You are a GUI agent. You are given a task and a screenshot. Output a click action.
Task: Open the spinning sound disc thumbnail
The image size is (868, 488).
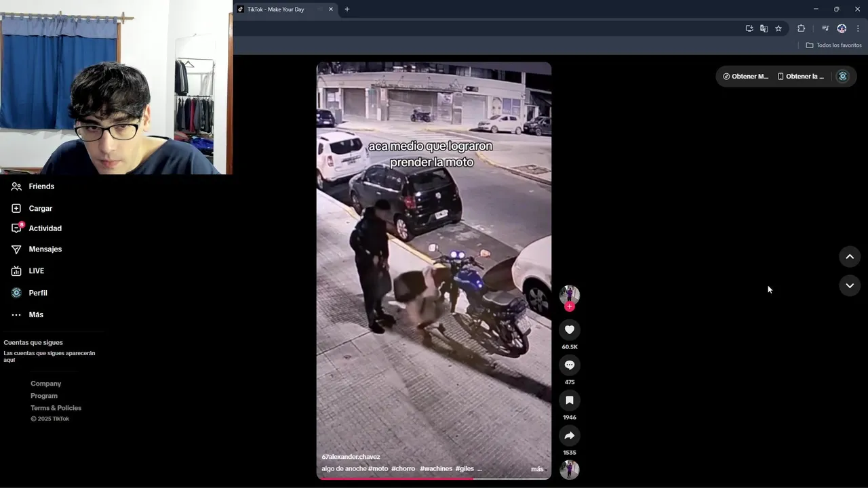(x=570, y=470)
